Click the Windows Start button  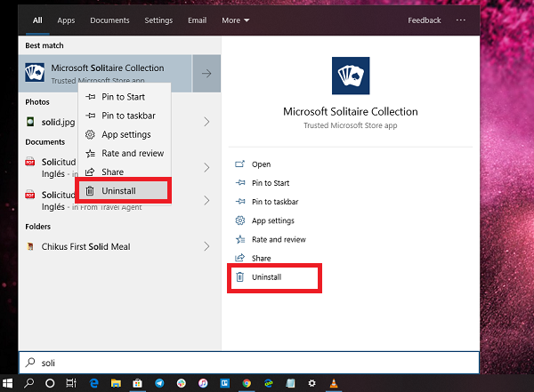click(x=8, y=383)
